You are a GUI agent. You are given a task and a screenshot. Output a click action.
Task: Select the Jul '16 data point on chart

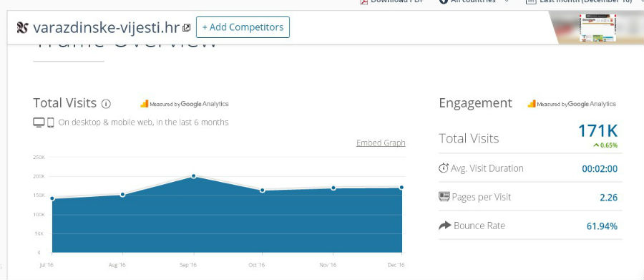[52, 198]
